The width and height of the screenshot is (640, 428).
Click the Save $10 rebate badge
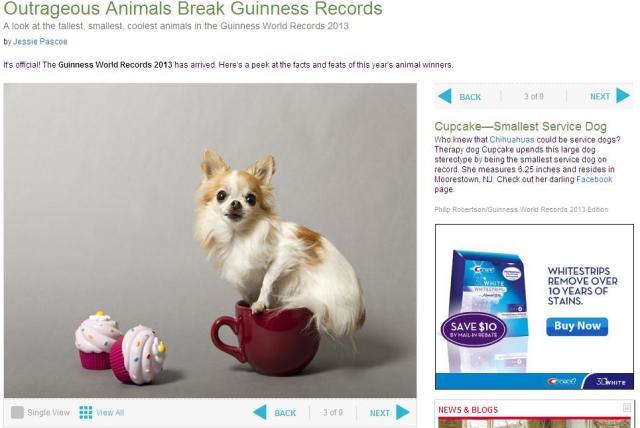pyautogui.click(x=473, y=329)
